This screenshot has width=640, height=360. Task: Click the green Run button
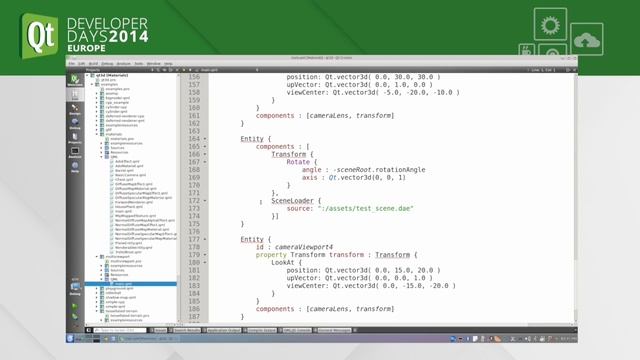pyautogui.click(x=75, y=306)
